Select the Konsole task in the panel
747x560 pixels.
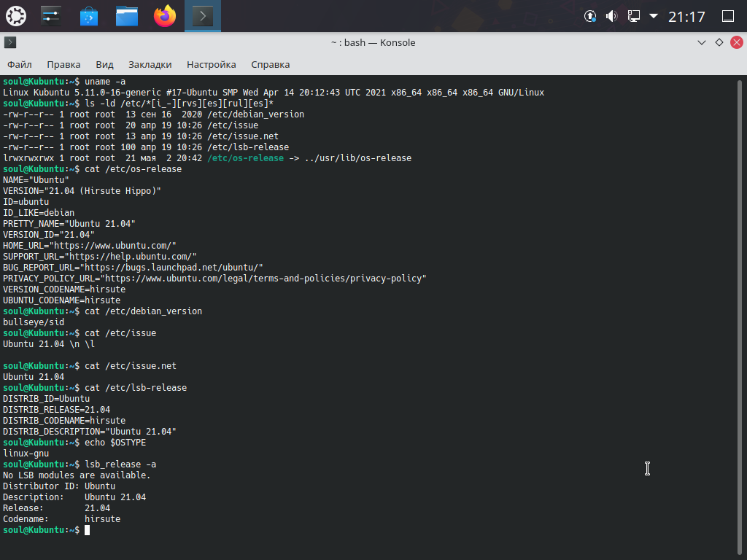203,16
